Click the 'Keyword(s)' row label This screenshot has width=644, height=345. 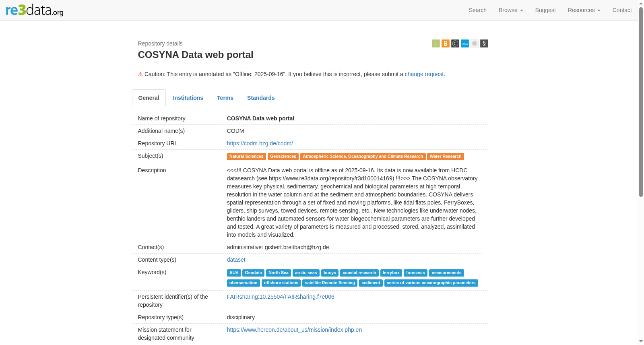pos(152,272)
